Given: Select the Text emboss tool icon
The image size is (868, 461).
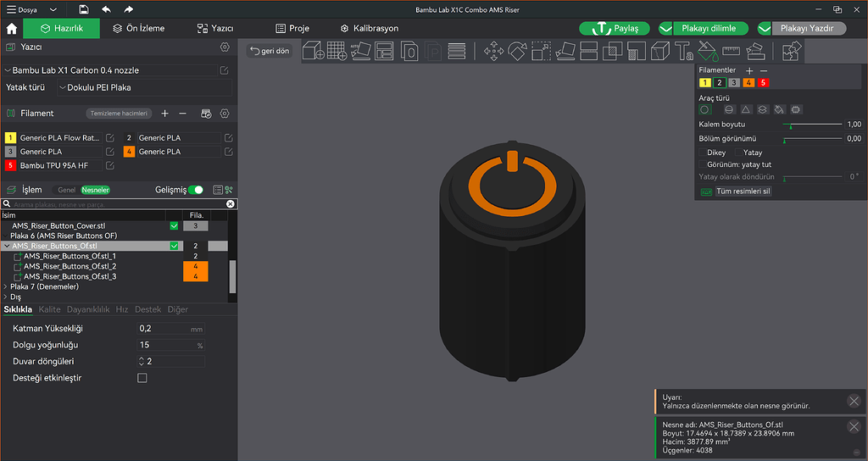Looking at the screenshot, I should [684, 51].
